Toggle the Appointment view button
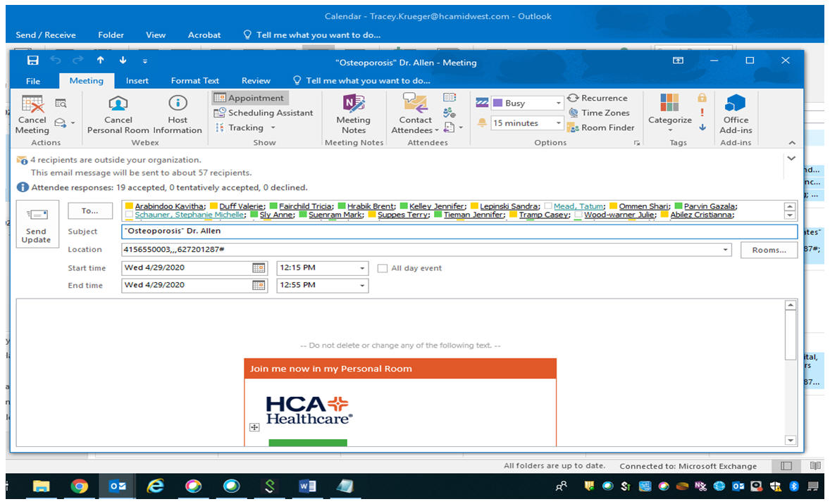Viewport: 830px width, 504px height. pyautogui.click(x=249, y=99)
